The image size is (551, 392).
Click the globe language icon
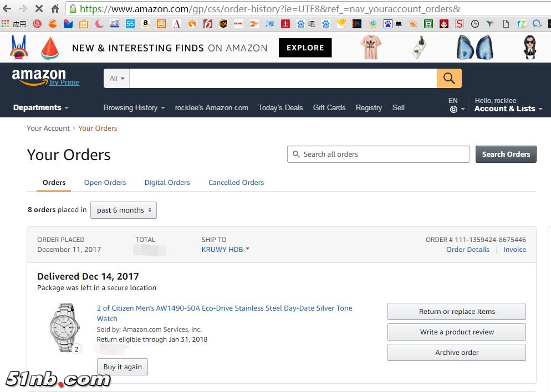(x=453, y=109)
